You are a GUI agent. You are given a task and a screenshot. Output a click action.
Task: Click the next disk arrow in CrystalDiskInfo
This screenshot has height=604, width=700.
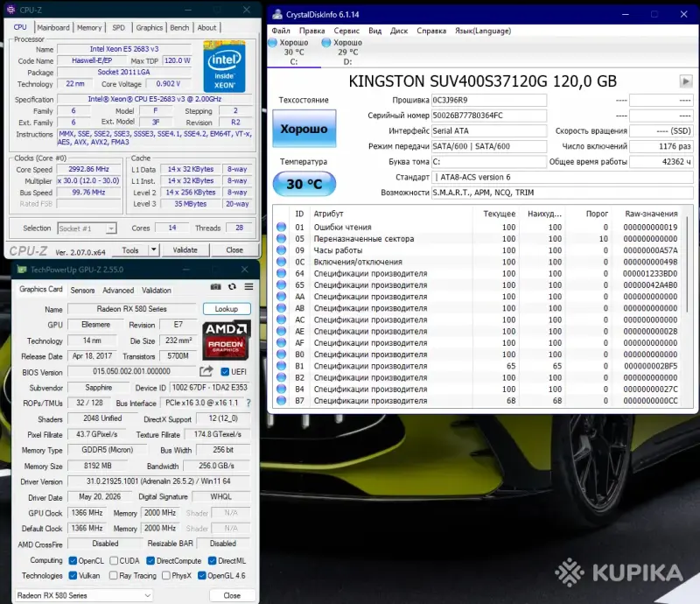(x=686, y=81)
